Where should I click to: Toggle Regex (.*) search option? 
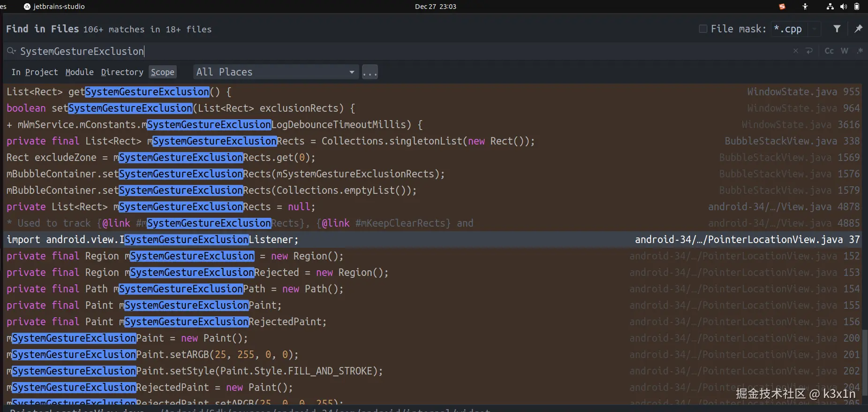(860, 51)
